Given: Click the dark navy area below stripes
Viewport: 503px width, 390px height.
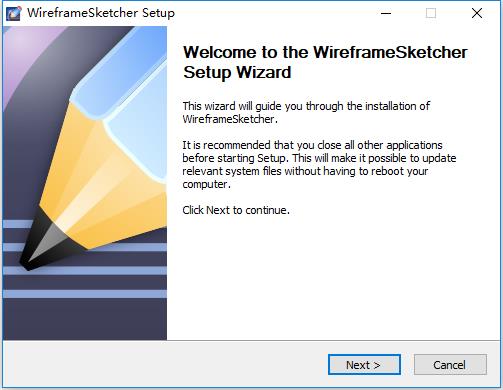Looking at the screenshot, I should [83, 319].
